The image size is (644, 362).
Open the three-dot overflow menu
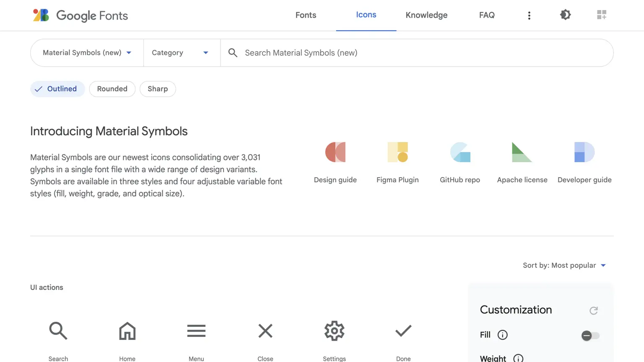point(529,15)
